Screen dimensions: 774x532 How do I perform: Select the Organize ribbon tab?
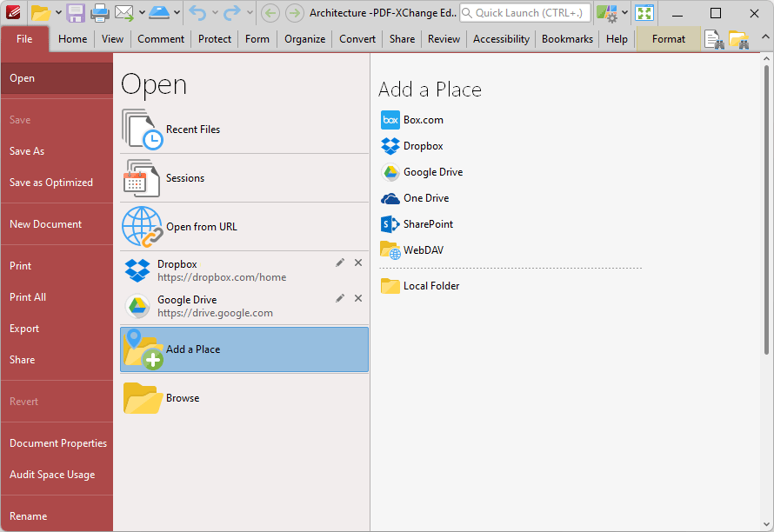(x=304, y=39)
